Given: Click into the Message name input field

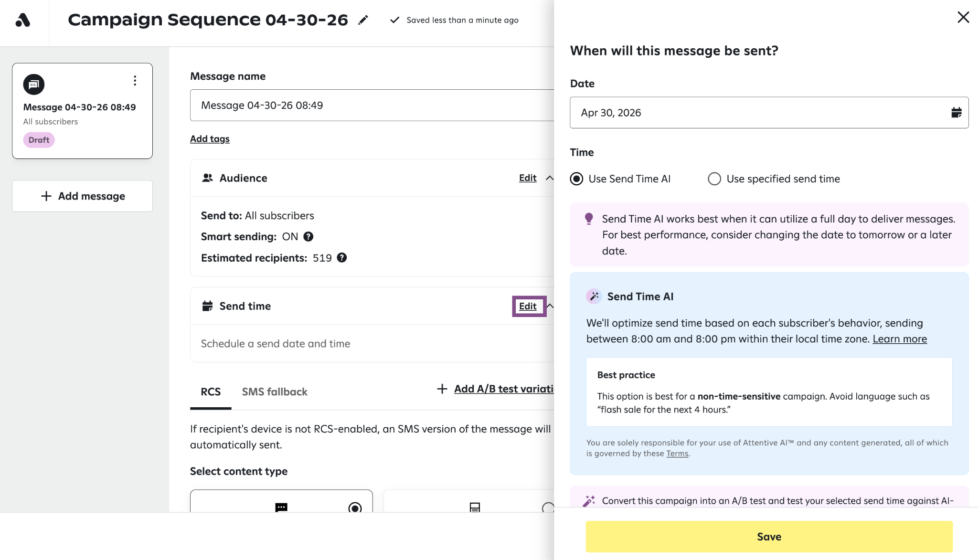Looking at the screenshot, I should 372,105.
